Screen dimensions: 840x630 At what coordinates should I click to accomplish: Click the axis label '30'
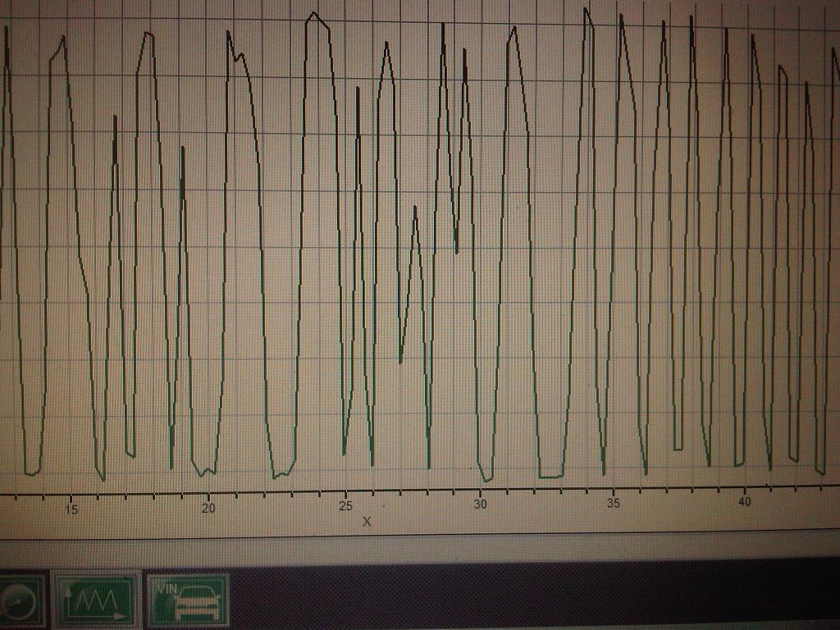click(x=481, y=504)
